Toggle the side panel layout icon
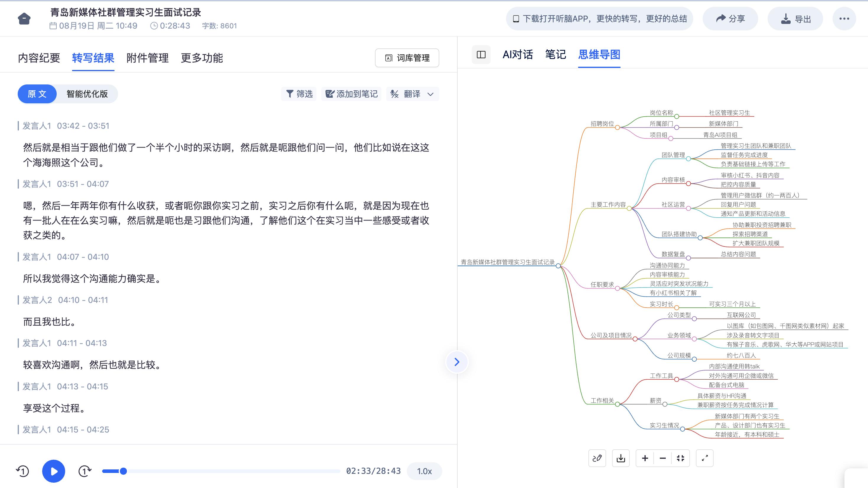868x488 pixels. point(481,55)
